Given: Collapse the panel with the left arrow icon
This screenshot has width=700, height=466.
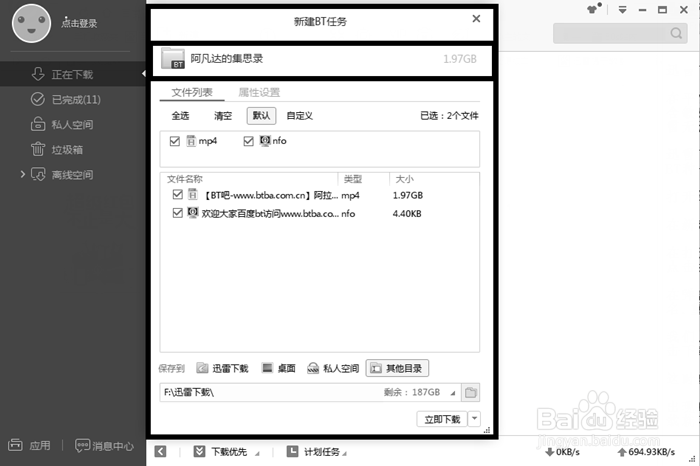Looking at the screenshot, I should pos(160,452).
